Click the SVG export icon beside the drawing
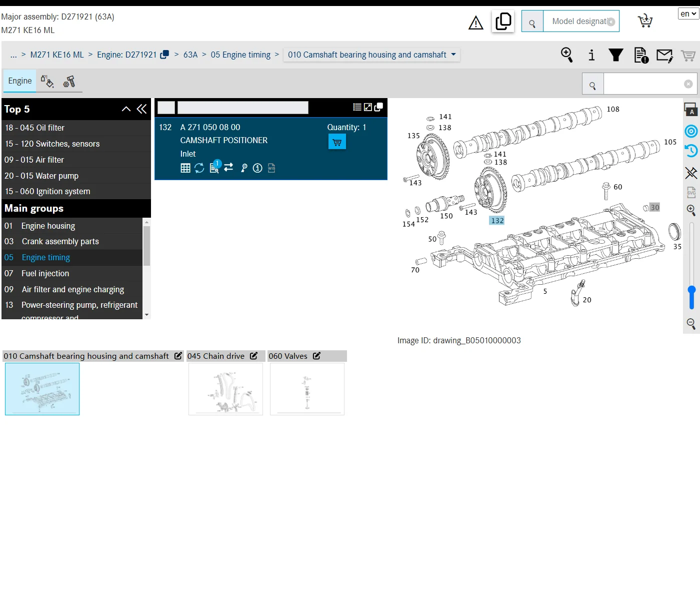700x610 pixels. coord(691,192)
